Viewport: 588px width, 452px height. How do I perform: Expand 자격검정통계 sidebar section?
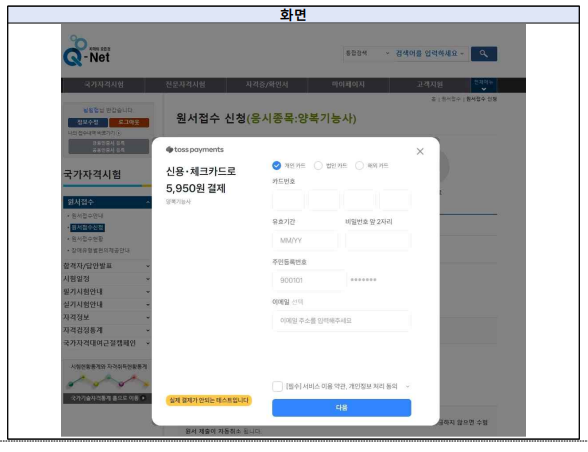[x=107, y=330]
